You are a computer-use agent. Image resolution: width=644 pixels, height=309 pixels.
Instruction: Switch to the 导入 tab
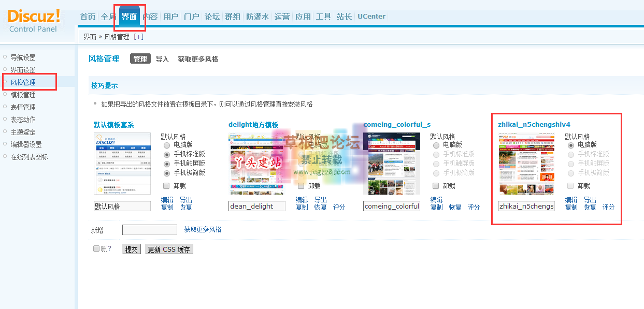tap(162, 59)
